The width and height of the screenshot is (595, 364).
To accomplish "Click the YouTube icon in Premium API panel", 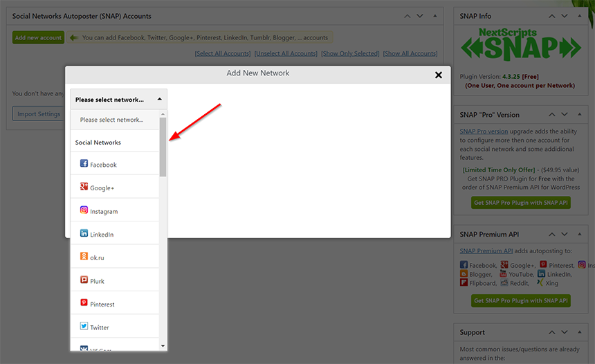I will (503, 273).
